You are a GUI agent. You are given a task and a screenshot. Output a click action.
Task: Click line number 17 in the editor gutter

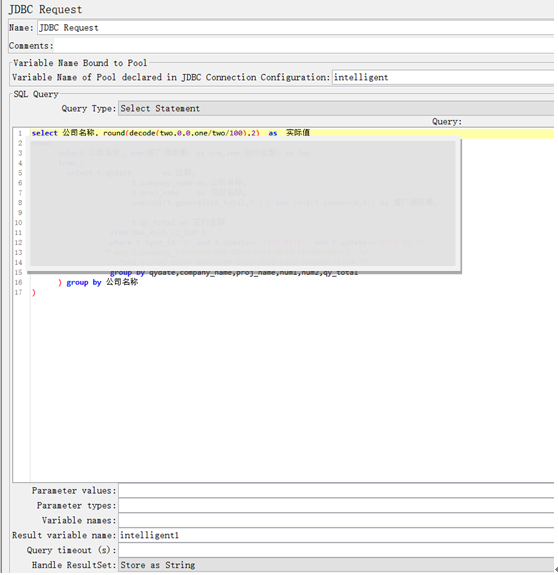pos(19,292)
